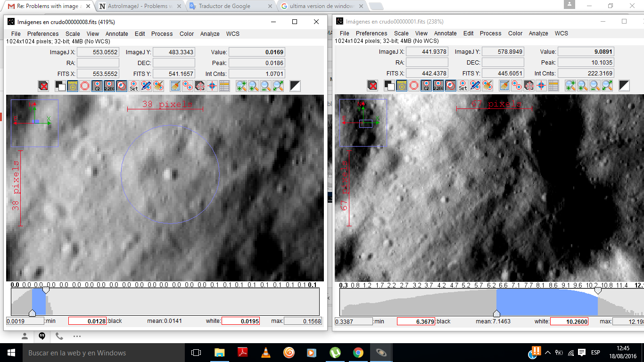Toggle the C2 centroid button in 00000001.fits window
Viewport: 644px width, 362px height.
click(x=426, y=85)
